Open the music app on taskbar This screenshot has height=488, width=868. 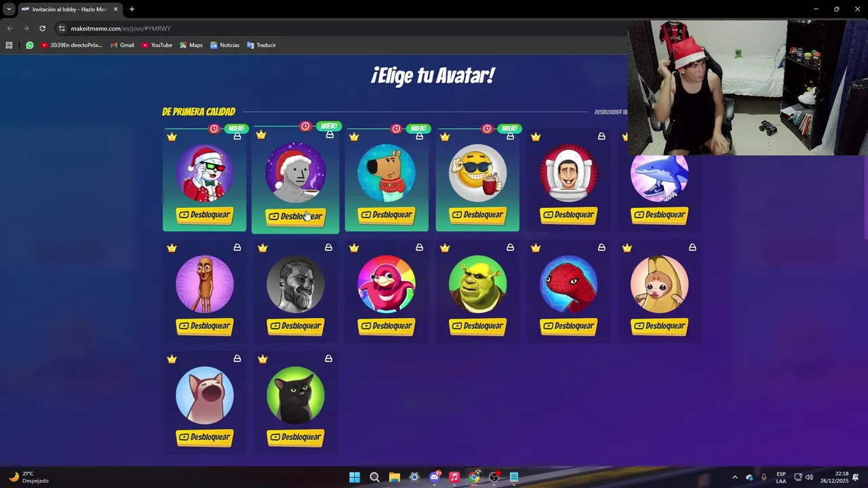pos(454,477)
